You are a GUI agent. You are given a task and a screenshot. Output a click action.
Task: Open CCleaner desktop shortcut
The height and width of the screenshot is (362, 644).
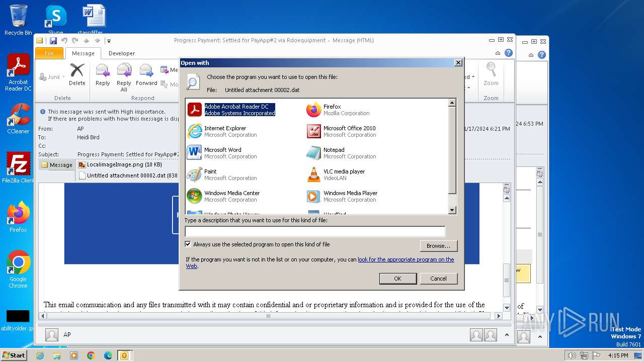click(18, 119)
